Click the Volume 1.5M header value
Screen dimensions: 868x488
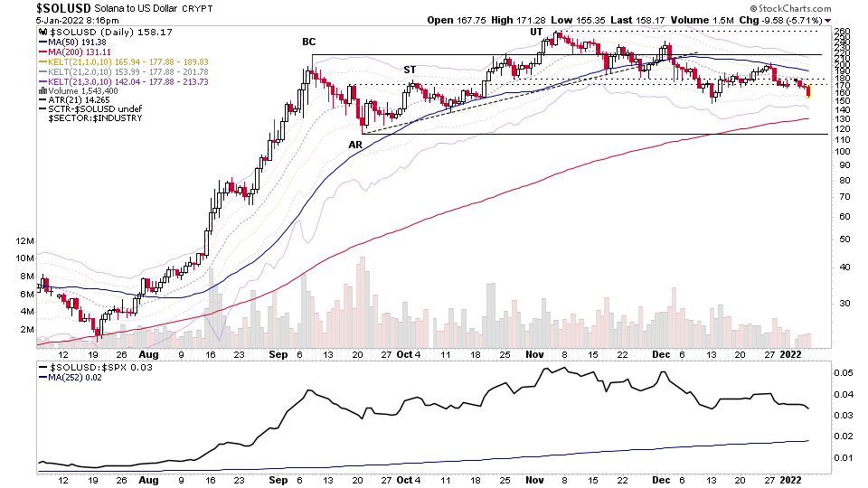[702, 20]
